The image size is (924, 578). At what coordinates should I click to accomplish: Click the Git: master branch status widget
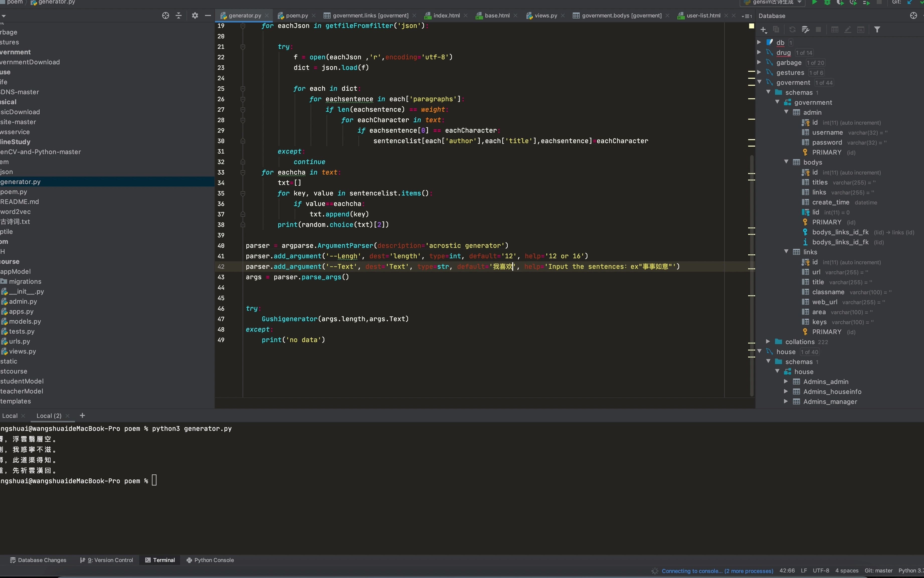point(878,571)
